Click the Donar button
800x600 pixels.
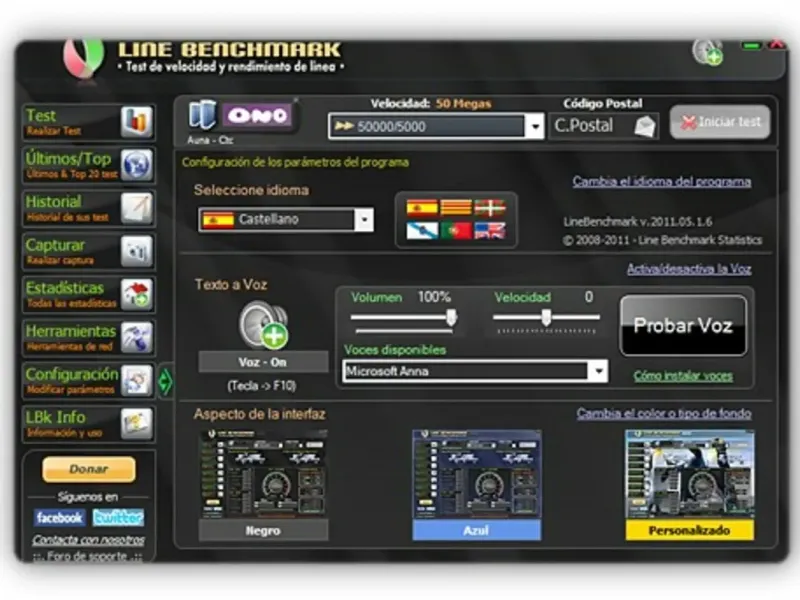[89, 469]
